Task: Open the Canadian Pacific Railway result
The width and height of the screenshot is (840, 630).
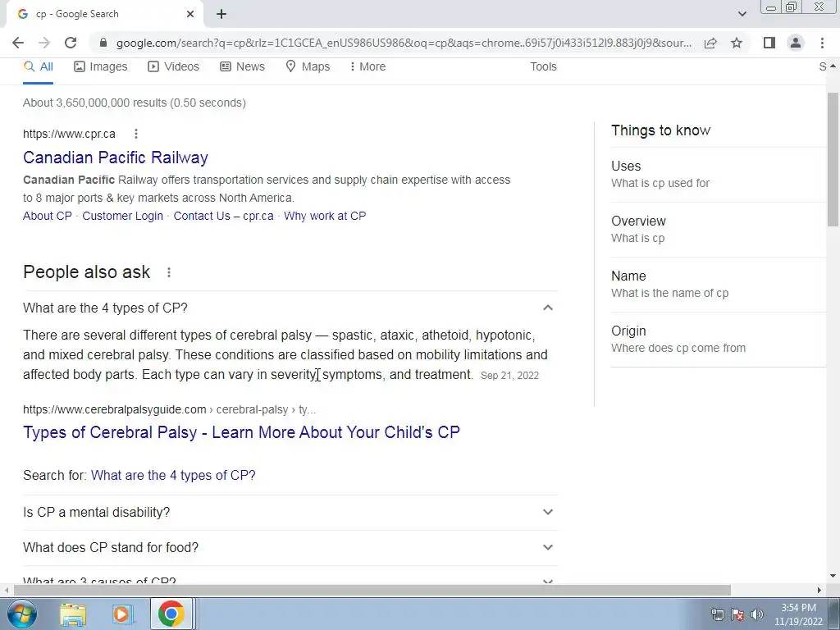Action: [115, 157]
